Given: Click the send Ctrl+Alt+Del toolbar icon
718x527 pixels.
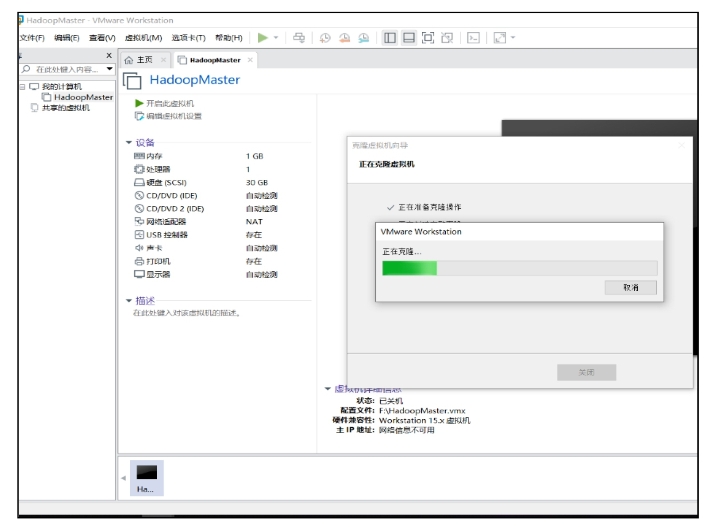Looking at the screenshot, I should (x=299, y=38).
